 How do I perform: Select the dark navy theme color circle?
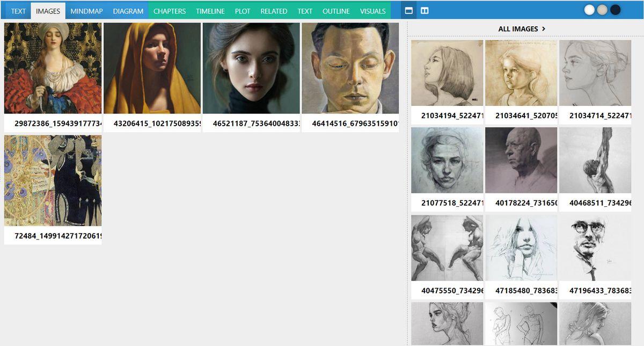tap(615, 10)
